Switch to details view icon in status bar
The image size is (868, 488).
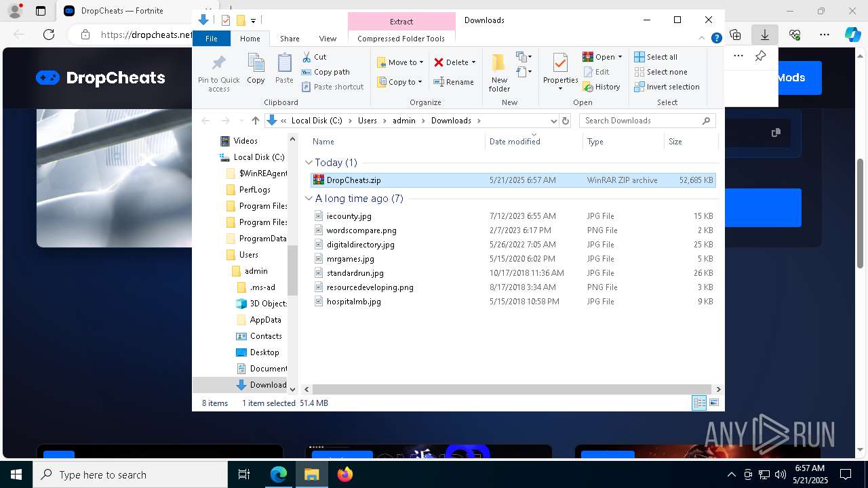coord(699,403)
